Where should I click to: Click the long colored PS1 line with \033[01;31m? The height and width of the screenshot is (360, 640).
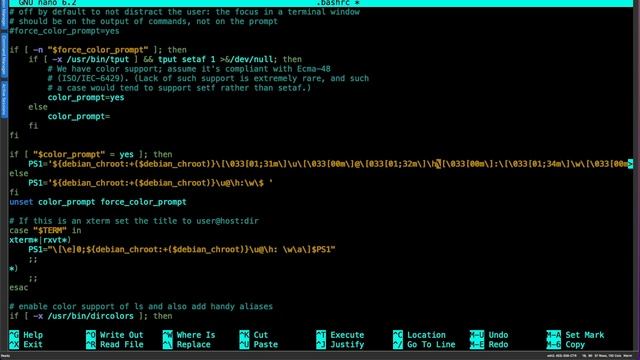pyautogui.click(x=330, y=164)
